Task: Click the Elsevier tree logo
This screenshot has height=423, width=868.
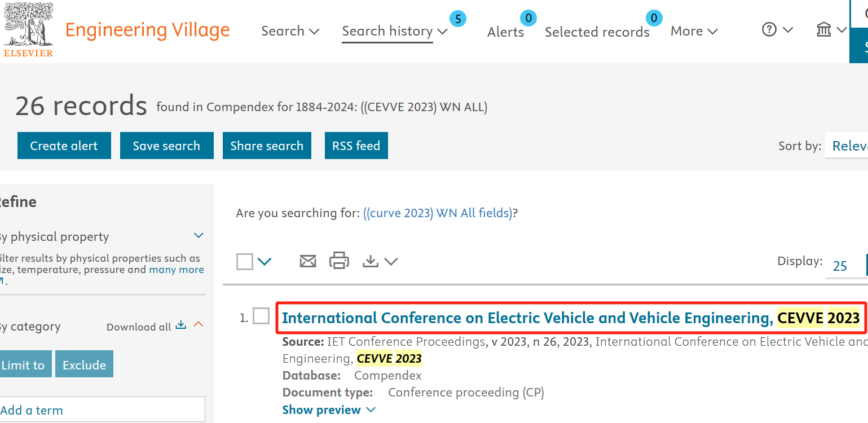Action: pos(28,25)
